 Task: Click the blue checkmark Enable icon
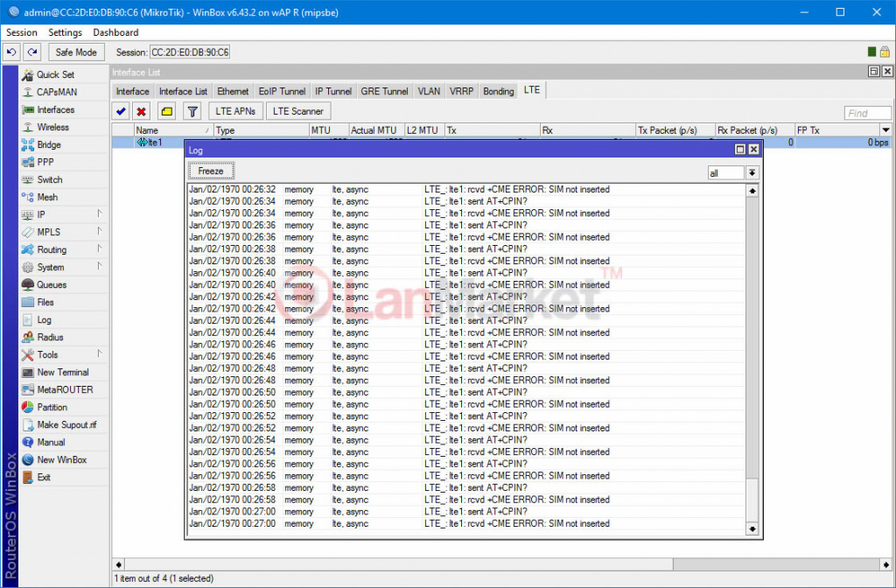click(x=121, y=112)
